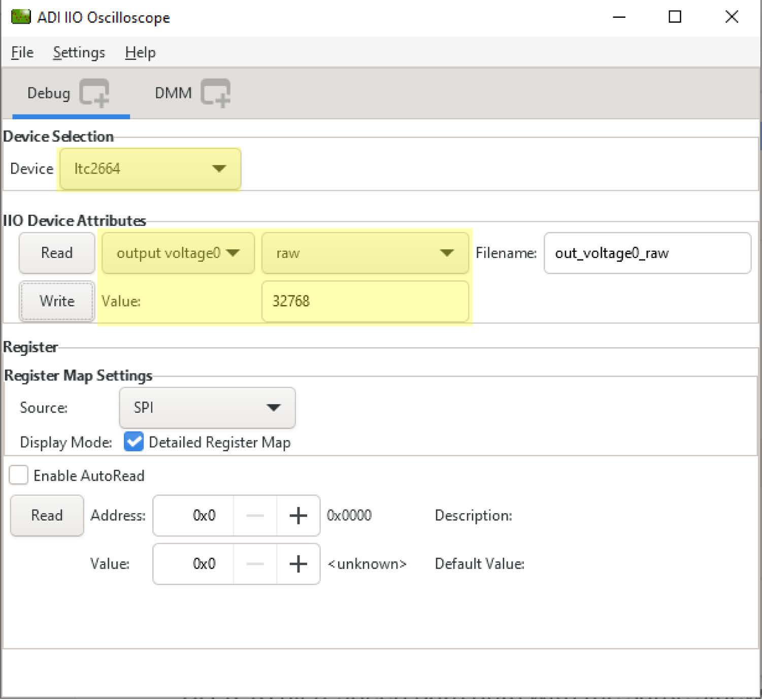Expand the output voltage0 channel dropdown
The width and height of the screenshot is (762, 700).
pos(178,253)
